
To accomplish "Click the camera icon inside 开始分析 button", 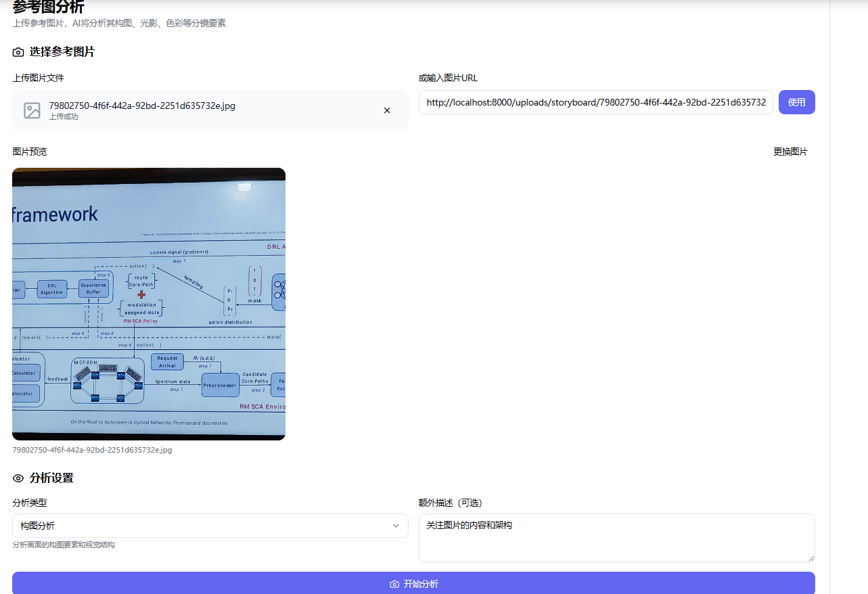I will [394, 584].
